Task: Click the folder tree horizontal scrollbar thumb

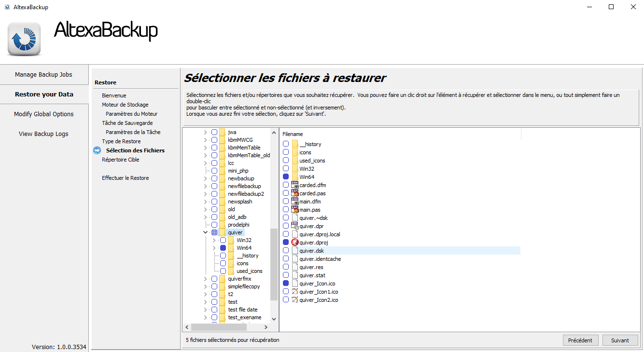Action: pyautogui.click(x=220, y=326)
